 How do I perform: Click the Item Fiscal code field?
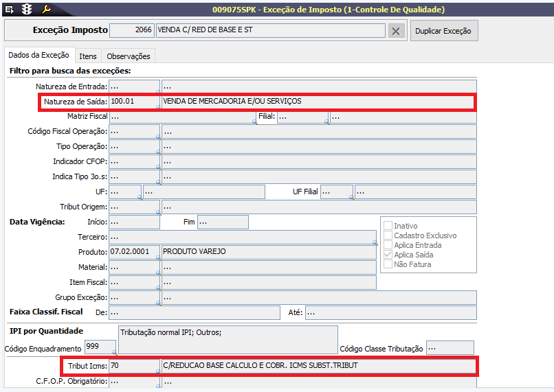point(134,283)
